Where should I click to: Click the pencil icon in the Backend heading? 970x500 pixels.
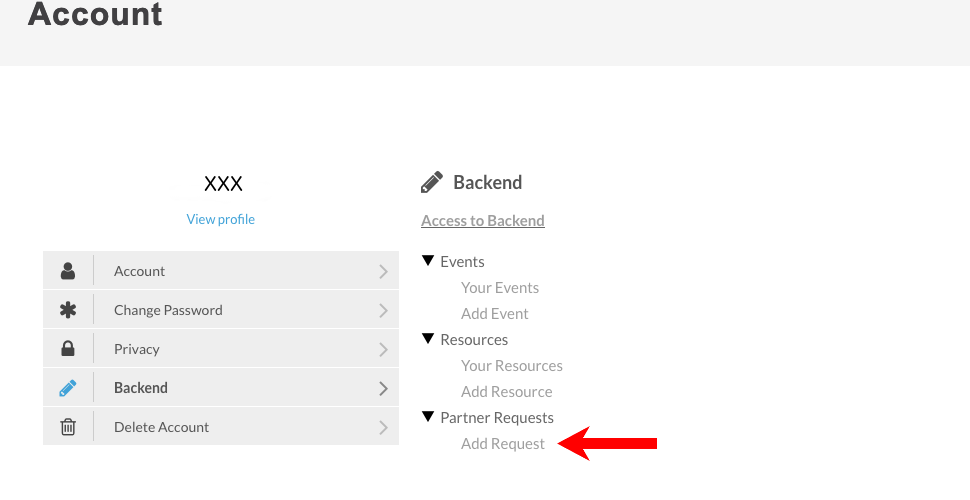(x=432, y=182)
